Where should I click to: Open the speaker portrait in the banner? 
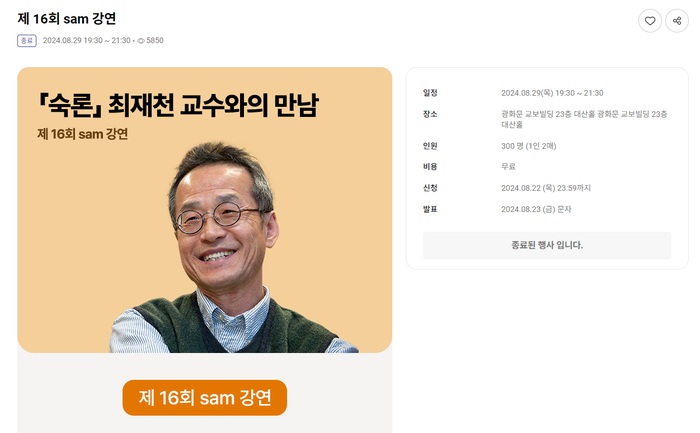tap(232, 248)
